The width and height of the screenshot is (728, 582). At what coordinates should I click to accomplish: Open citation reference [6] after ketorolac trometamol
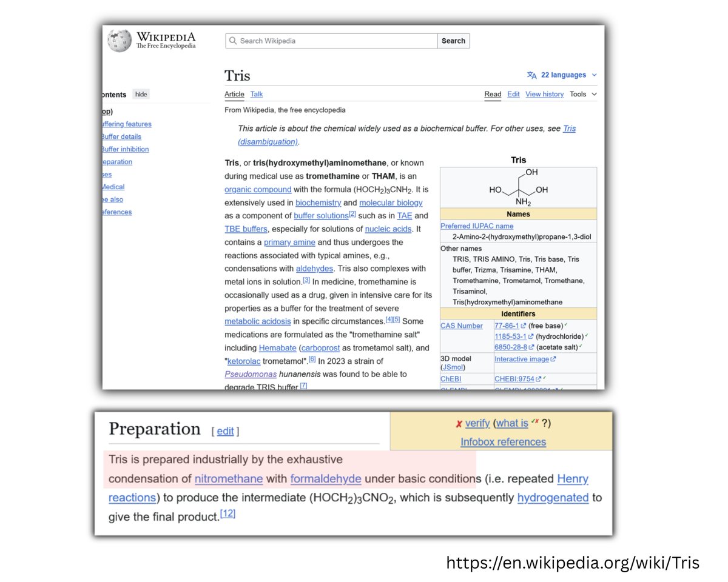[x=312, y=359]
